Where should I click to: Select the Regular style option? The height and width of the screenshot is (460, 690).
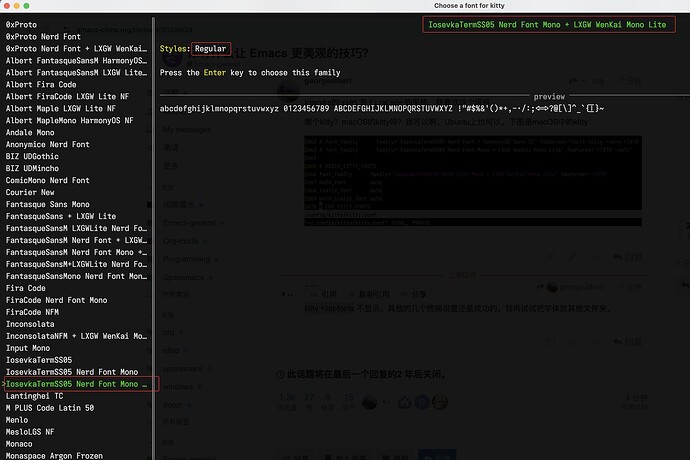[211, 48]
